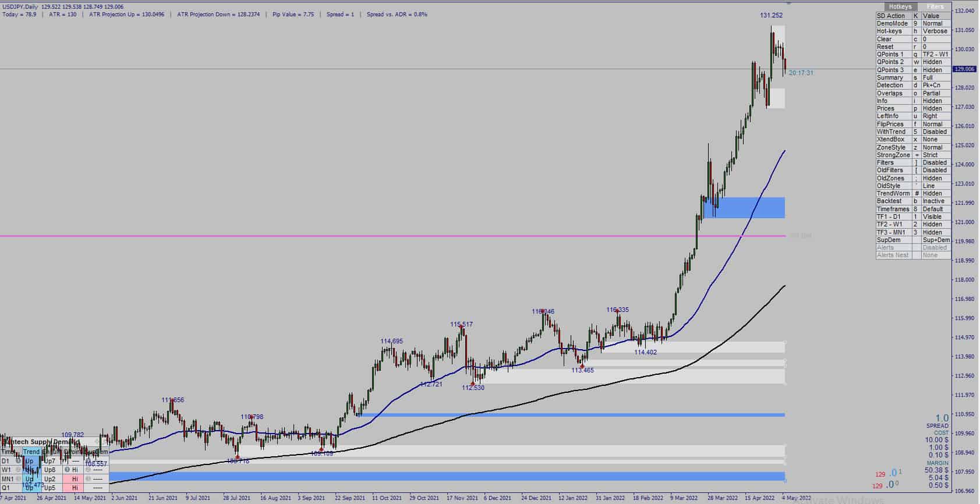Click the blue demand zone near 121.990
Viewport: 980px width, 504px height.
(744, 208)
